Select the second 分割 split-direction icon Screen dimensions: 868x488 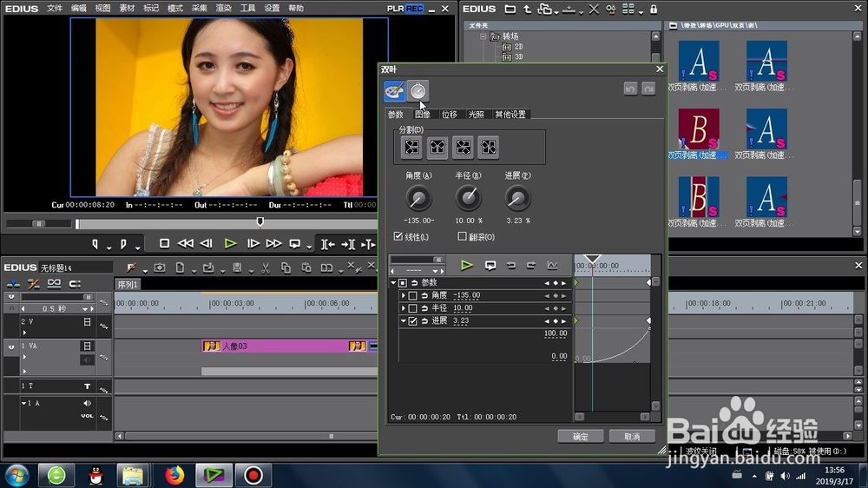pyautogui.click(x=437, y=148)
